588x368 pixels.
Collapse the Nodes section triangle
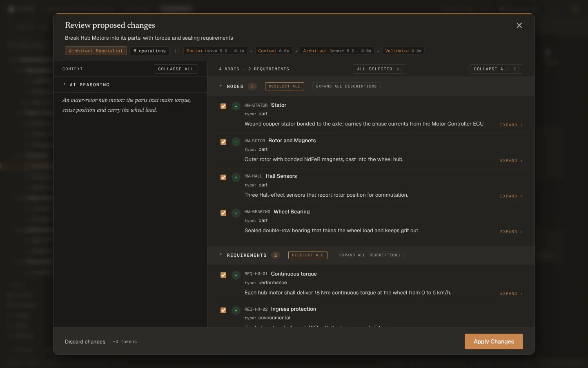(221, 86)
